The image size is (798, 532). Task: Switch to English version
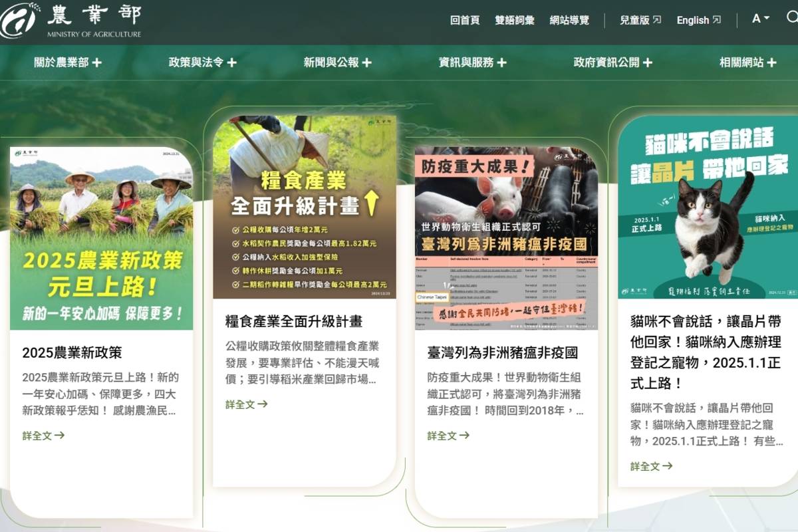pos(698,20)
